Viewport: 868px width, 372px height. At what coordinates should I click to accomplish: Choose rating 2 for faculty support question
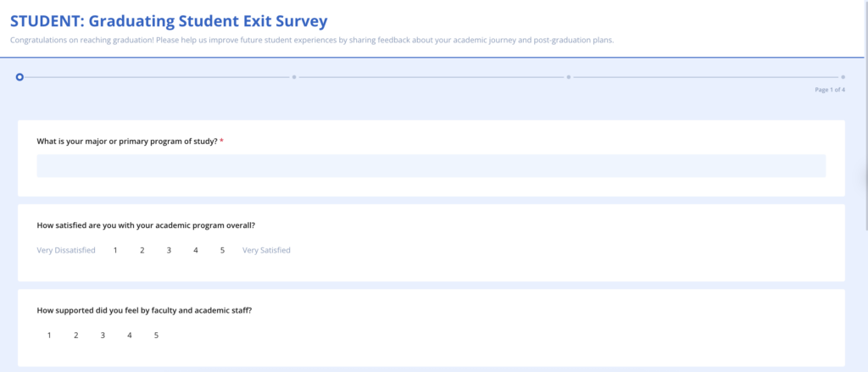75,335
